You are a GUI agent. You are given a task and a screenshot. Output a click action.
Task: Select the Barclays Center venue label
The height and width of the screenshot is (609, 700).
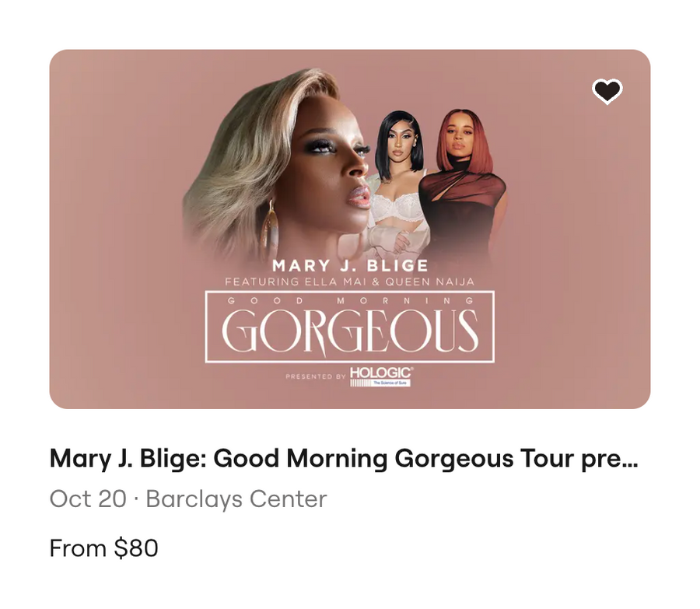tap(236, 499)
